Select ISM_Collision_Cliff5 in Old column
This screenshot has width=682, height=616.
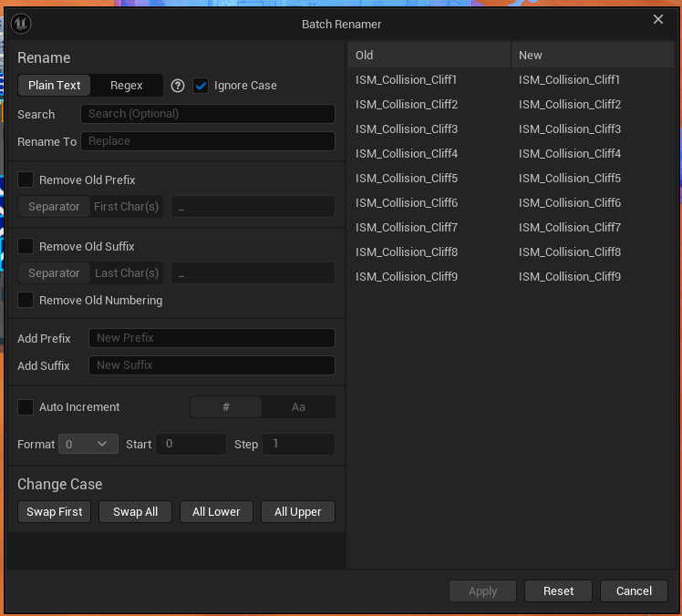point(407,179)
